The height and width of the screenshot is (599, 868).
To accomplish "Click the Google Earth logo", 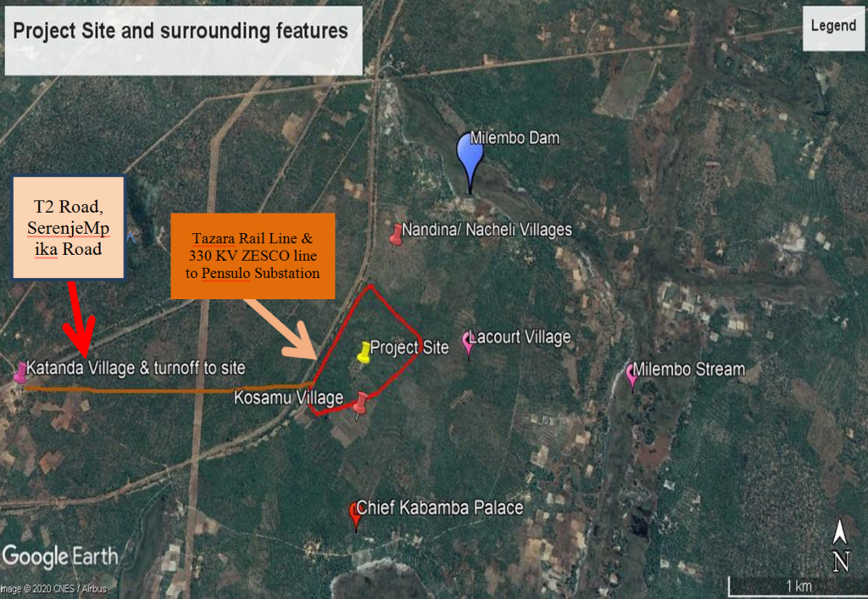I will (x=60, y=557).
